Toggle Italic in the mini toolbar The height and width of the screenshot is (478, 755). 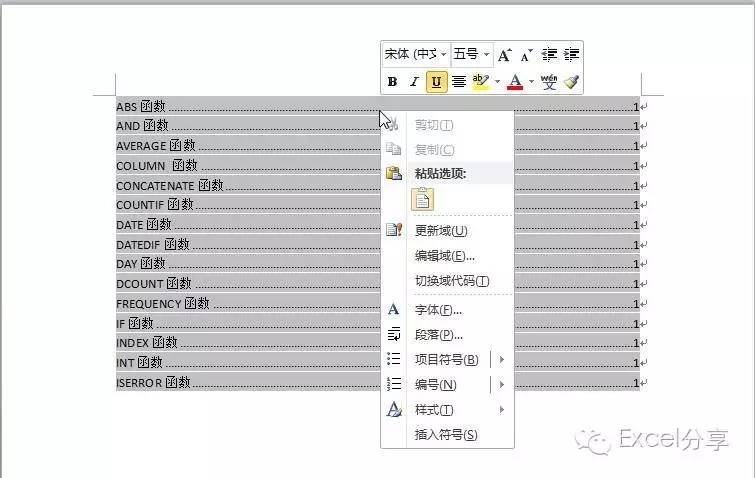click(414, 82)
